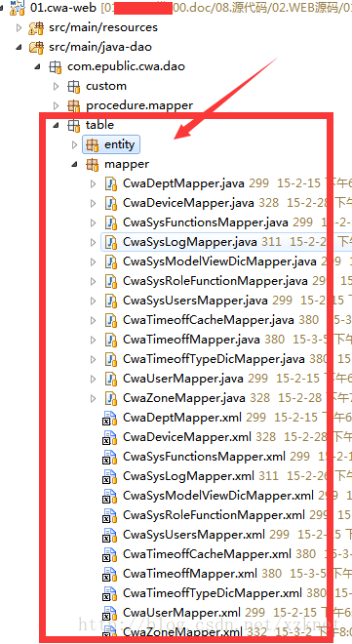The image size is (352, 644).
Task: Click the CwaDeviceMapper.java file icon
Action: click(111, 203)
